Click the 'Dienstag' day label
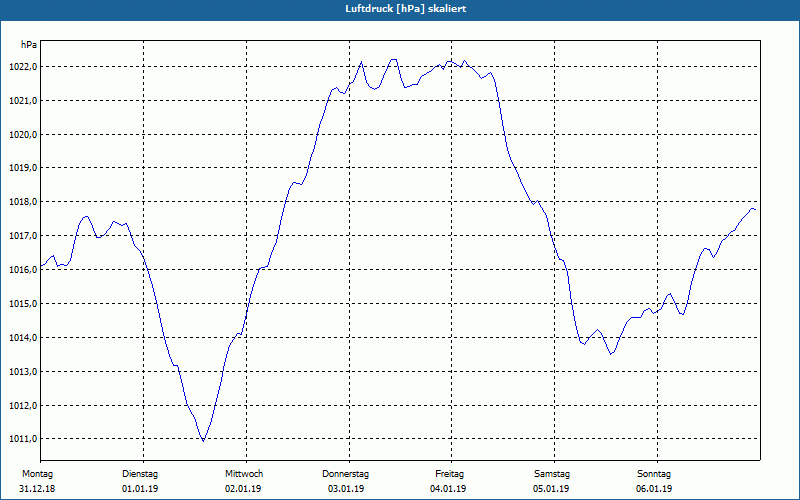Viewport: 800px width, 500px height. click(140, 474)
